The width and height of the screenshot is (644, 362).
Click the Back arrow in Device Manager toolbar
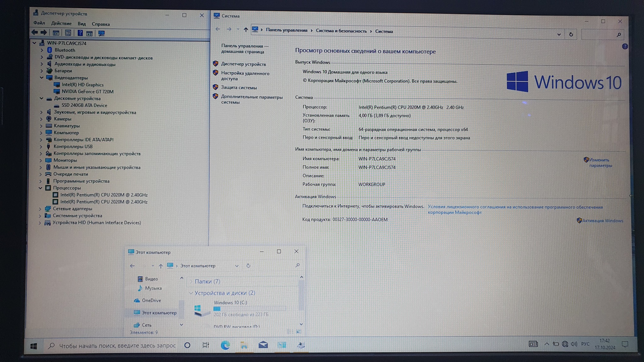tap(35, 32)
